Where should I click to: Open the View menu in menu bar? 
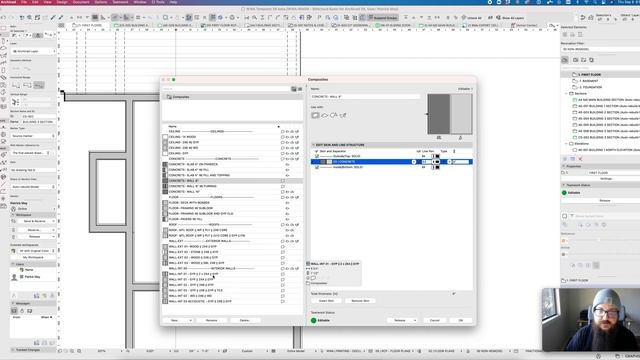pyautogui.click(x=47, y=2)
